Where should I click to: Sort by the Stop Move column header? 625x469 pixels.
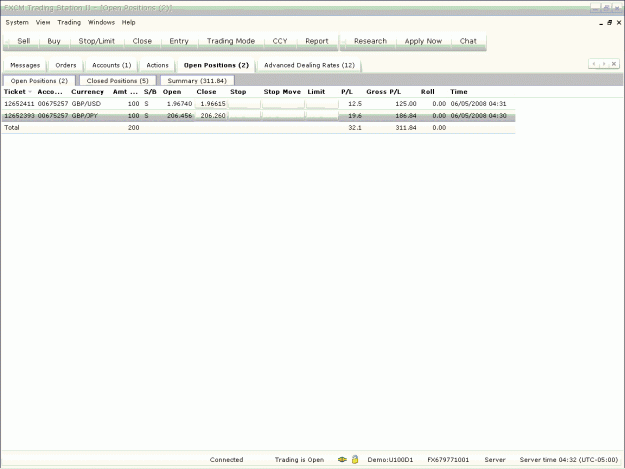(x=282, y=92)
